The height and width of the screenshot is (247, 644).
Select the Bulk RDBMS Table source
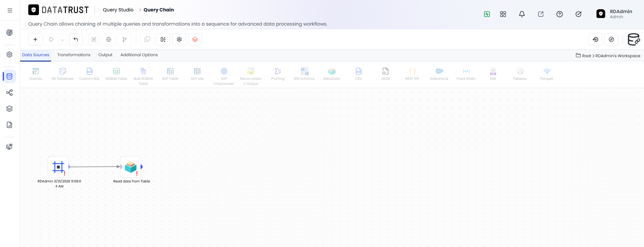click(143, 76)
